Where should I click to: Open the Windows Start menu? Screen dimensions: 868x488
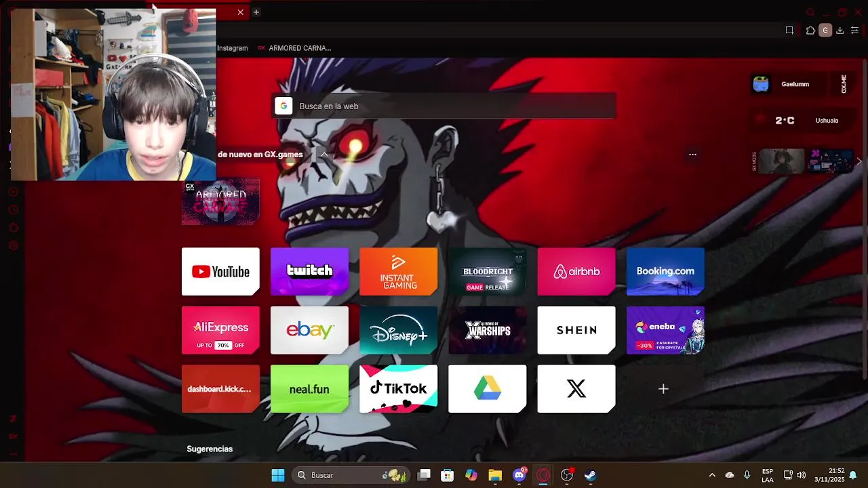pos(278,475)
